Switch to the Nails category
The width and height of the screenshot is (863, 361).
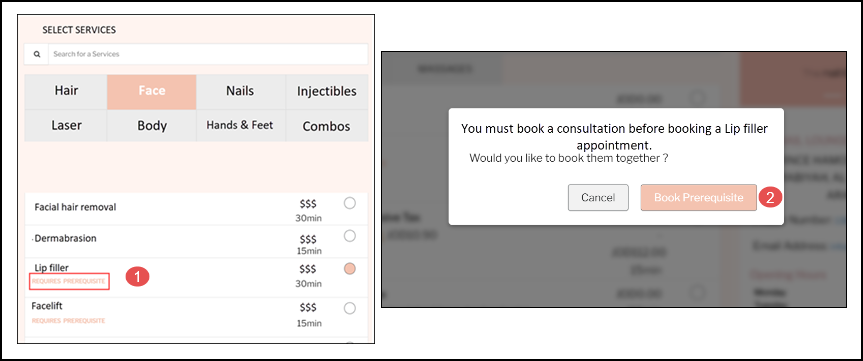point(241,91)
